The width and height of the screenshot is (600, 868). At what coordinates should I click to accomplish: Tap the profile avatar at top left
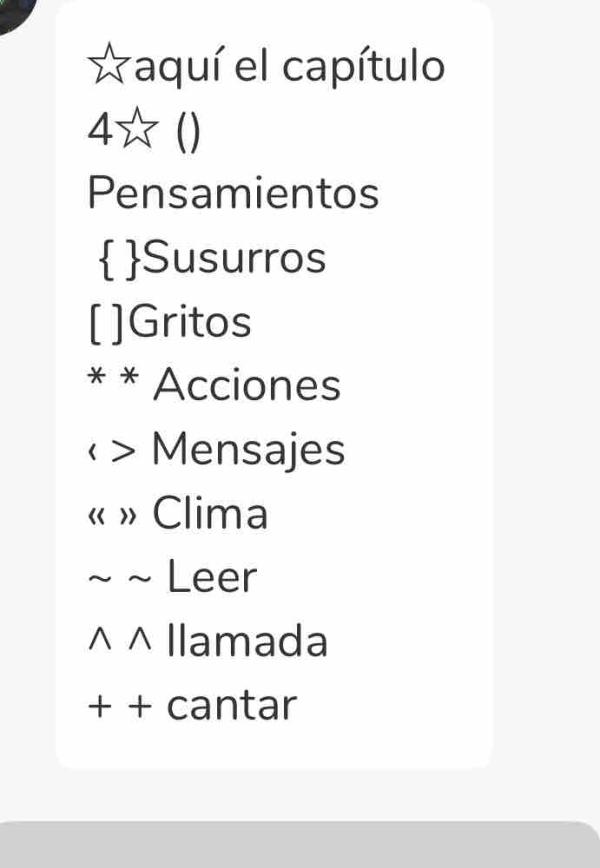tap(15, 13)
